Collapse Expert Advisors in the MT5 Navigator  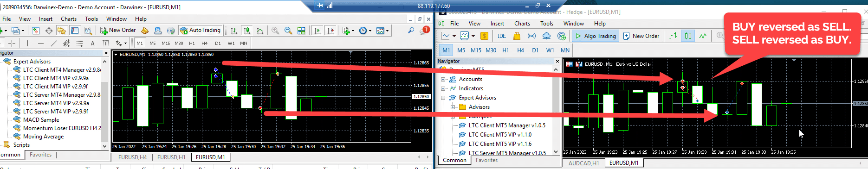[x=443, y=98]
